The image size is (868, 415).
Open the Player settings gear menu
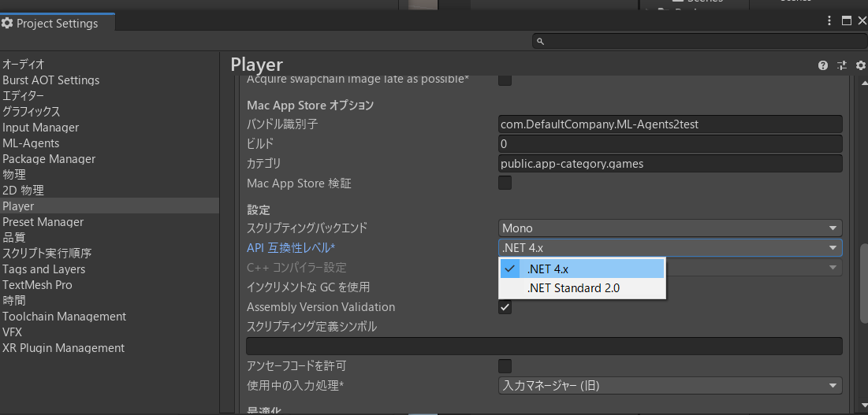point(860,65)
